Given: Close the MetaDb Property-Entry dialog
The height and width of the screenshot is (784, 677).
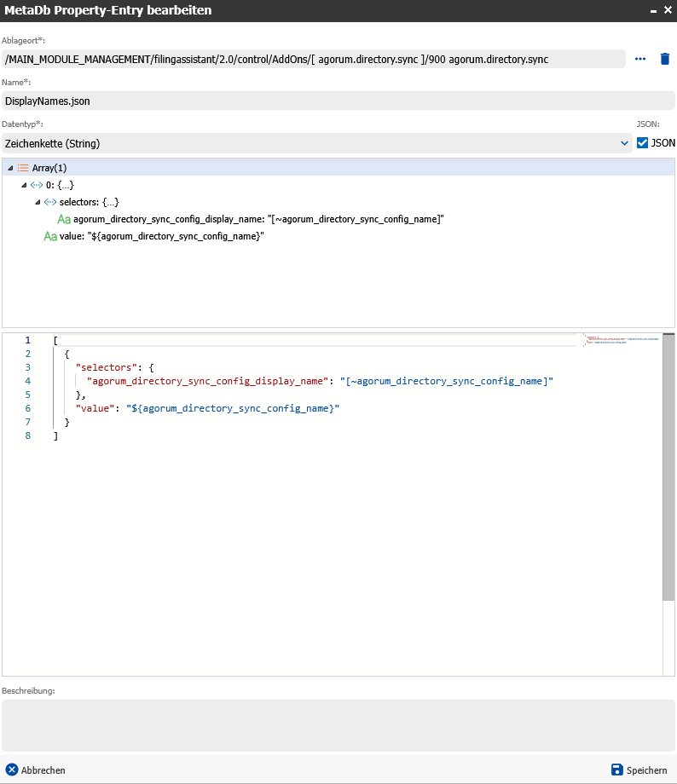Looking at the screenshot, I should click(x=668, y=10).
